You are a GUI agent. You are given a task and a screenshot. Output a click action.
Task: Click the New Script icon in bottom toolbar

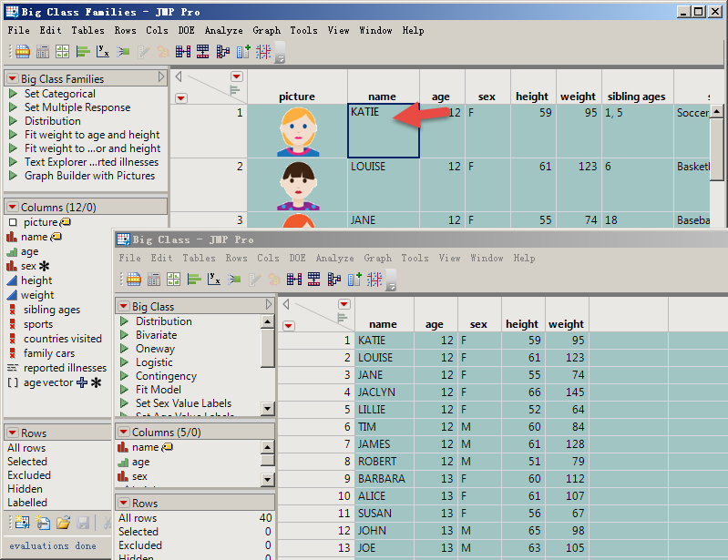coord(43,522)
